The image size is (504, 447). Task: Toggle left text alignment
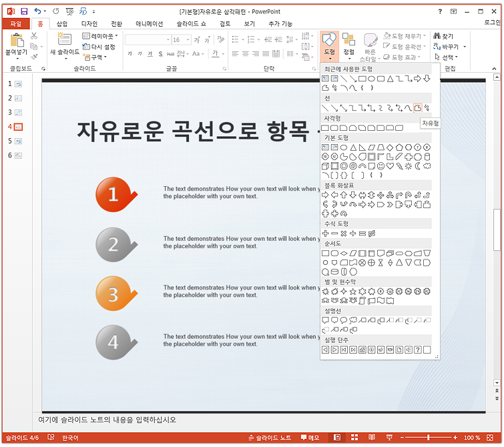235,53
